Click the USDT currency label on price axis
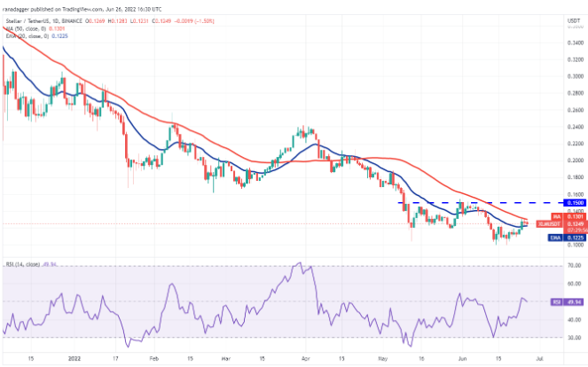The height and width of the screenshot is (367, 588). click(x=574, y=21)
